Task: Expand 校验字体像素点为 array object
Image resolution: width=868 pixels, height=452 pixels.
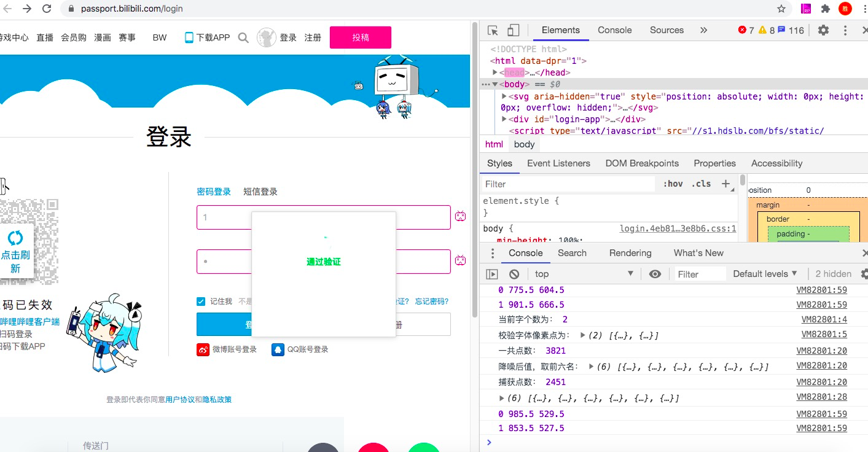Action: 583,336
